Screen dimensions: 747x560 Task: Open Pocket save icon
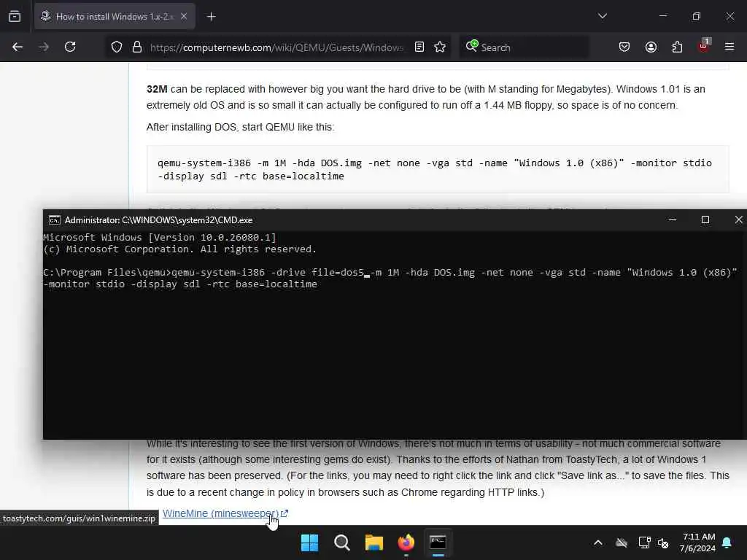(x=624, y=47)
